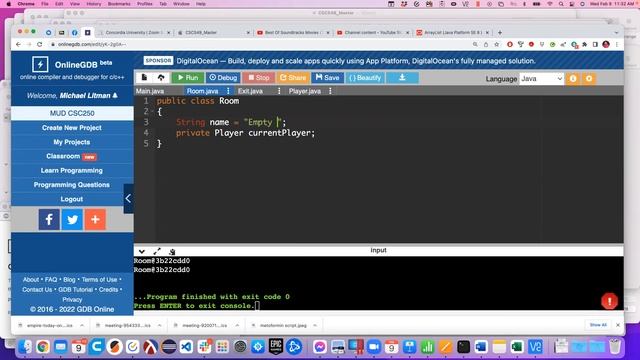Open menu for empire-today download item

pyautogui.click(x=82, y=325)
